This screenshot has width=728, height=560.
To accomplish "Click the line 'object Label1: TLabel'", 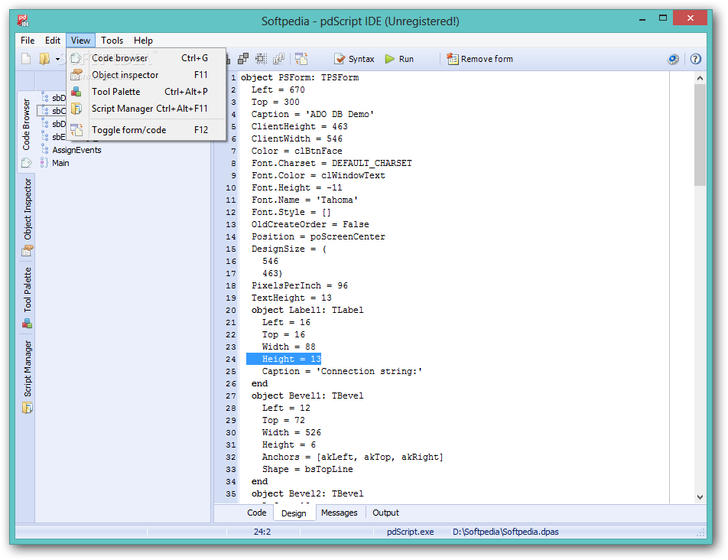I will point(307,310).
